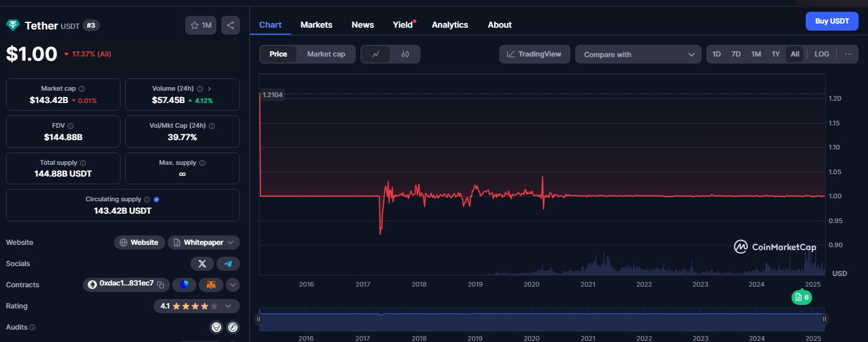Viewport: 868px width, 342px height.
Task: Click info icon beside Vol/Mkt Cap (24h)
Action: pos(212,125)
